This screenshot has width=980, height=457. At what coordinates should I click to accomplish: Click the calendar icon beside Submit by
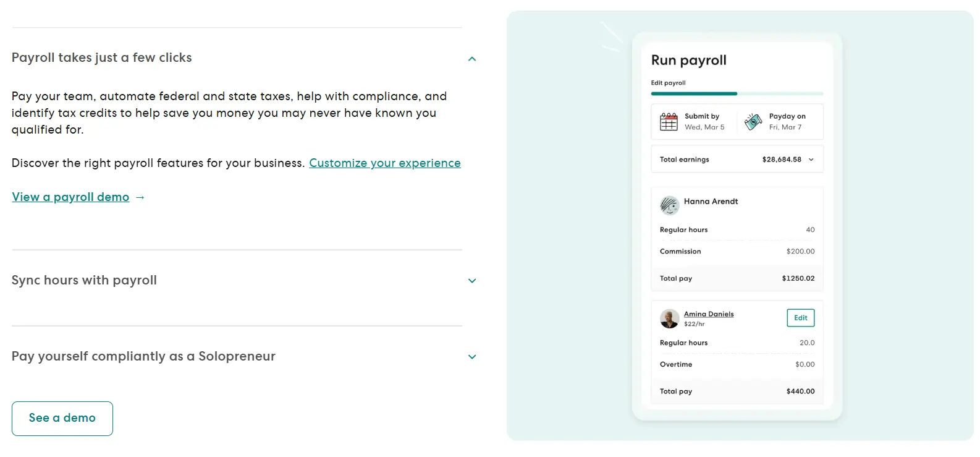coord(669,122)
